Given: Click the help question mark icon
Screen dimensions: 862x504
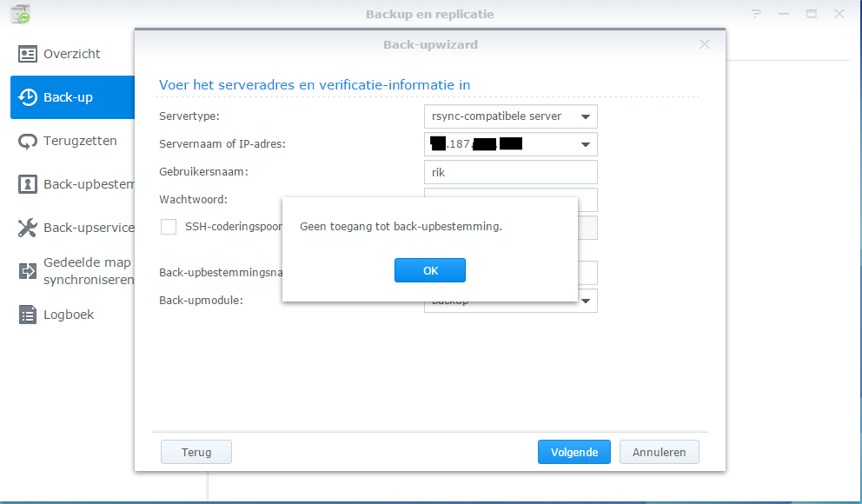Looking at the screenshot, I should click(x=756, y=14).
